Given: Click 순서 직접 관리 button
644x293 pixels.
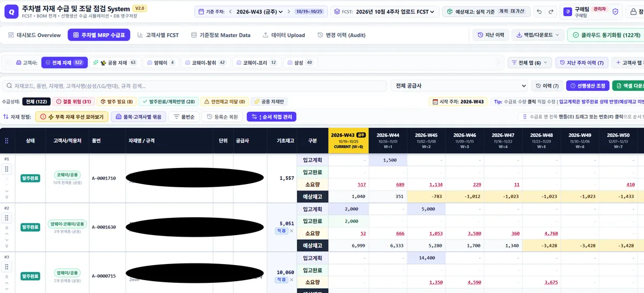Looking at the screenshot, I should (x=271, y=116).
